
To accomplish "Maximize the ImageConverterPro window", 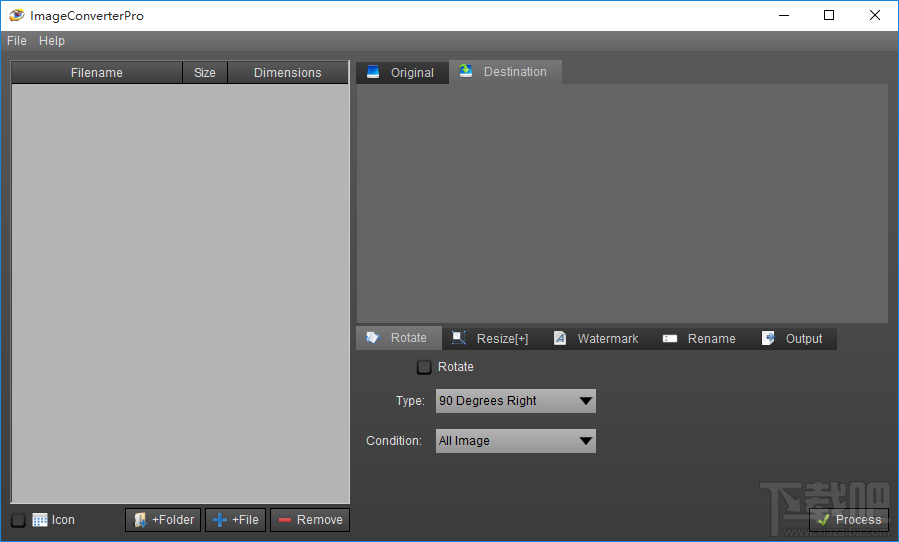I will coord(829,15).
